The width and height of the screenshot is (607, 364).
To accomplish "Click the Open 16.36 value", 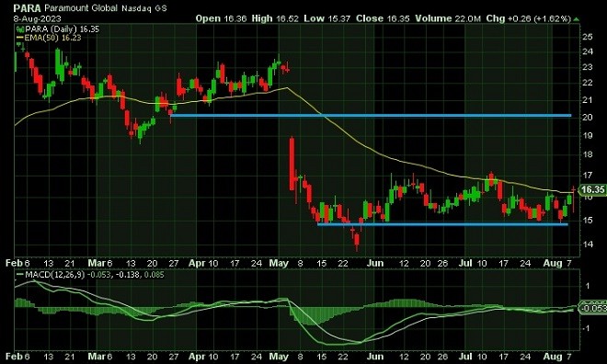I will point(221,18).
